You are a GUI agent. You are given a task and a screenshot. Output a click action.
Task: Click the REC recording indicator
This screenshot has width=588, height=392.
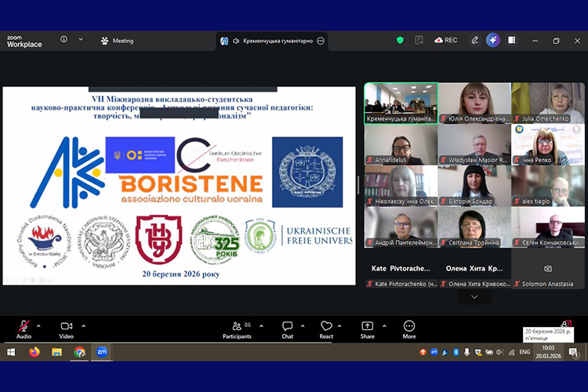pyautogui.click(x=445, y=40)
